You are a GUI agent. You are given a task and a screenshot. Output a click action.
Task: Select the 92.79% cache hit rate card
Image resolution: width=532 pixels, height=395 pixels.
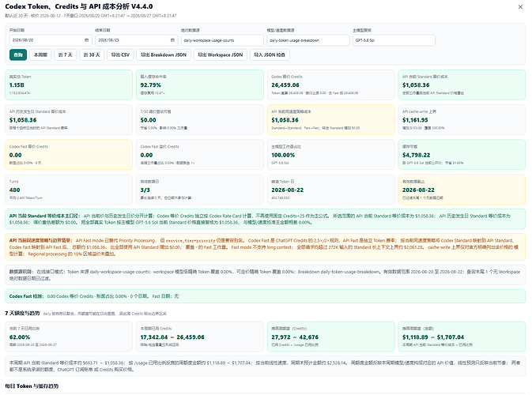[200, 85]
